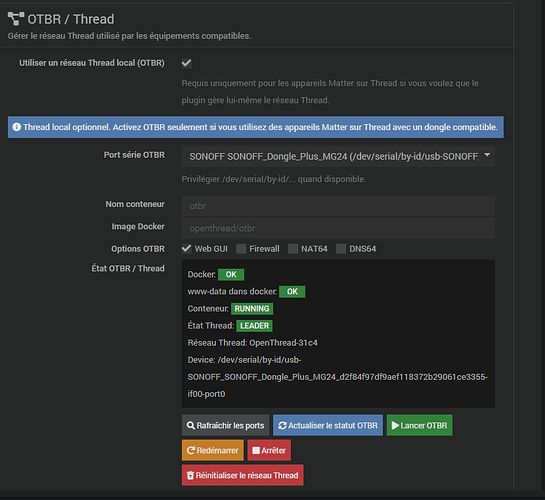Tick the DNS64 checkbox
The height and width of the screenshot is (500, 545).
[341, 249]
